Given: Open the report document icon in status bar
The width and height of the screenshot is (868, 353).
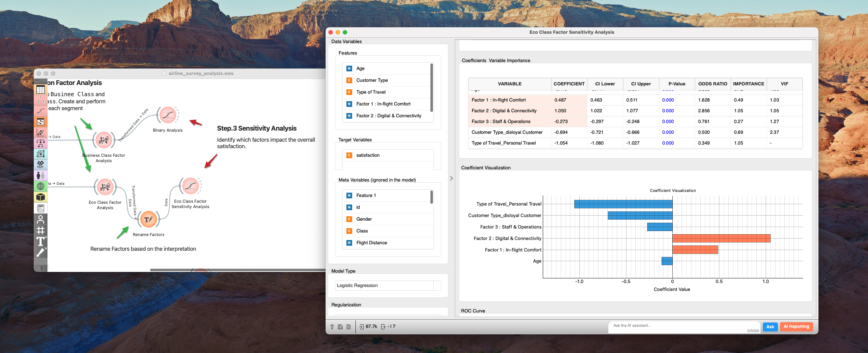Looking at the screenshot, I should point(349,327).
